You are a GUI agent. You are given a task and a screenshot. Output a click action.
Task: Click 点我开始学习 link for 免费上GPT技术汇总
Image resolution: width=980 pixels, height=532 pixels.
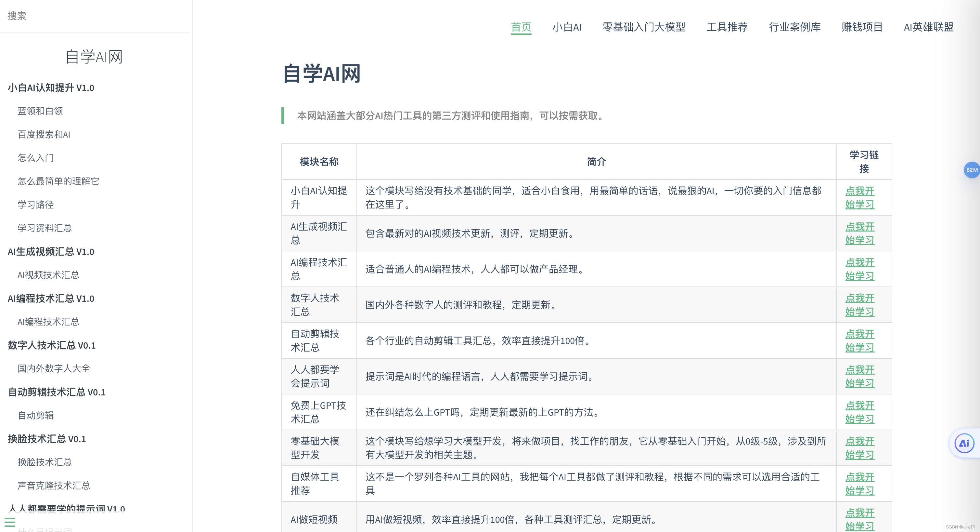pyautogui.click(x=860, y=412)
